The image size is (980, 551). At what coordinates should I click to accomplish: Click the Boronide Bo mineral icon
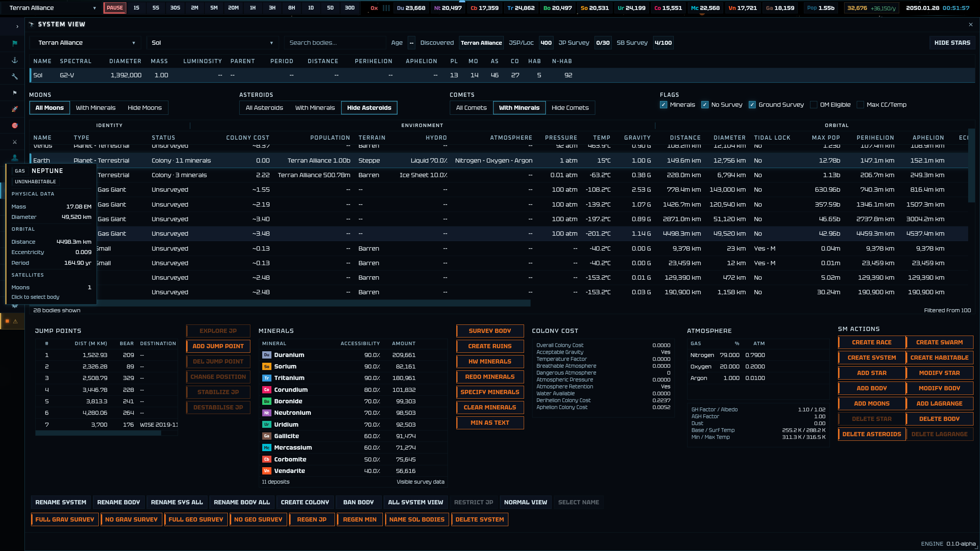266,401
